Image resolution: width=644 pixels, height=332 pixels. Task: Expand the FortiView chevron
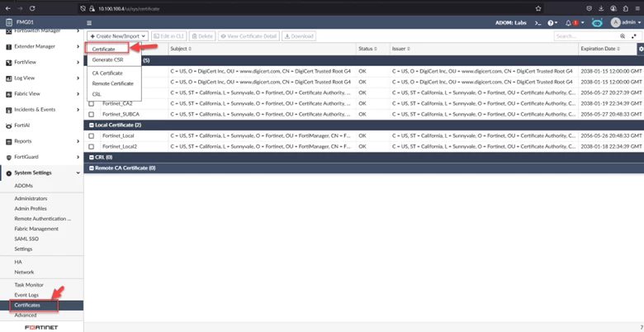coord(78,63)
